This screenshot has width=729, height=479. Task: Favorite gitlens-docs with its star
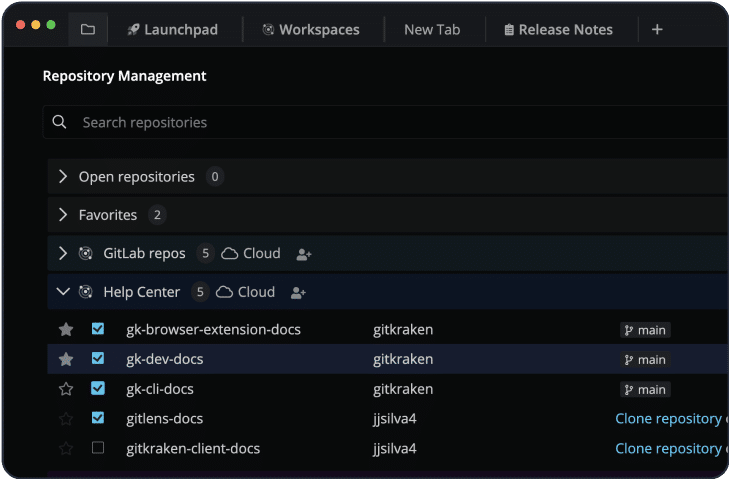pyautogui.click(x=66, y=419)
